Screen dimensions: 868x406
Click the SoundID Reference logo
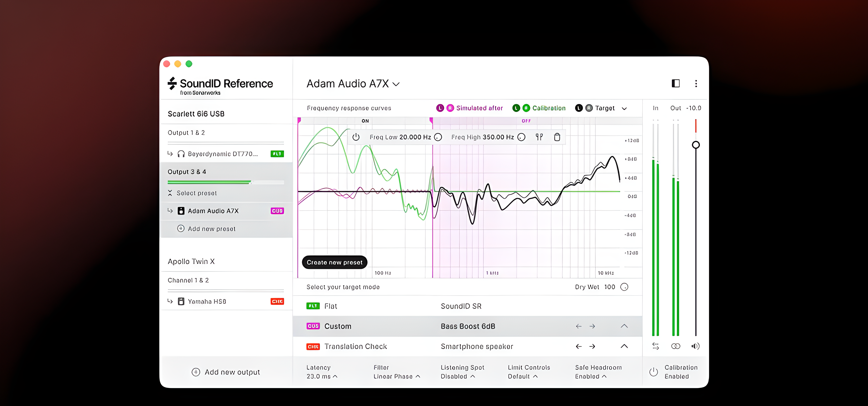point(220,86)
